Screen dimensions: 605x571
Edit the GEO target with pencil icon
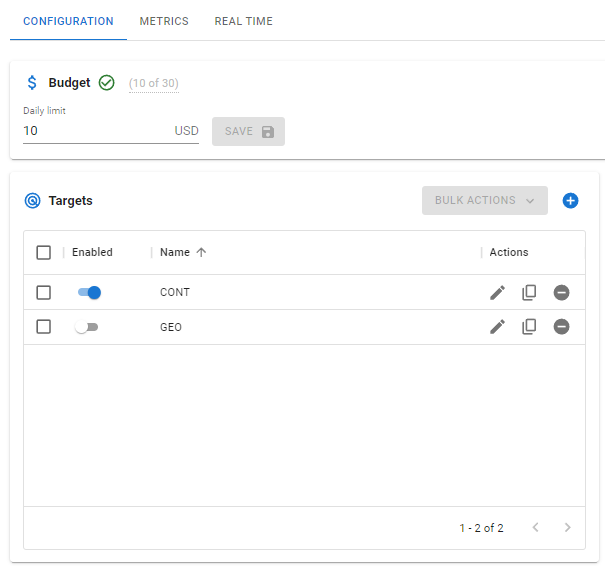[497, 327]
